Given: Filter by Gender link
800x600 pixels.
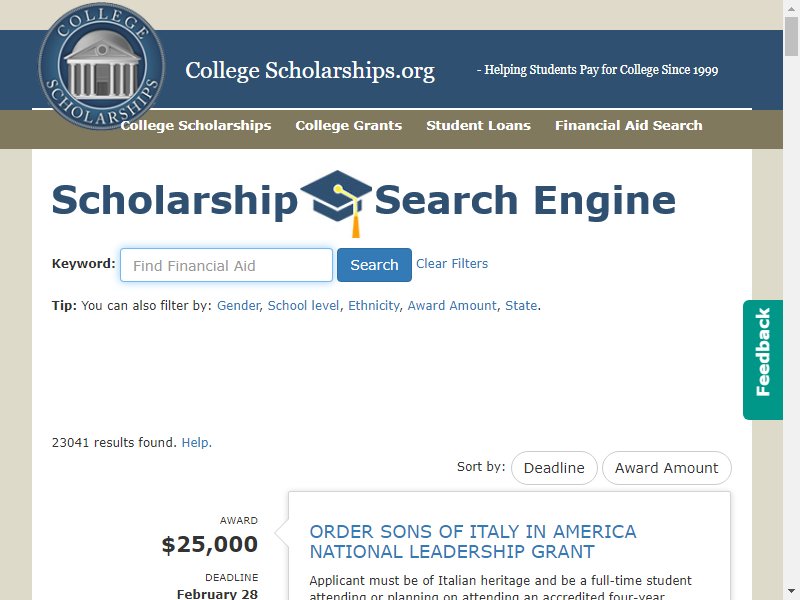Looking at the screenshot, I should [239, 306].
